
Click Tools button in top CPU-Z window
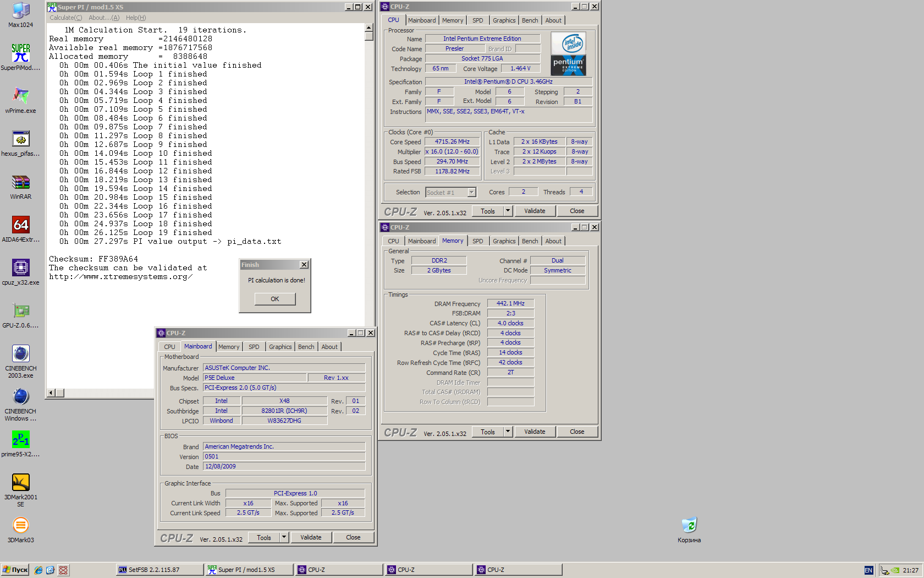[x=488, y=211]
